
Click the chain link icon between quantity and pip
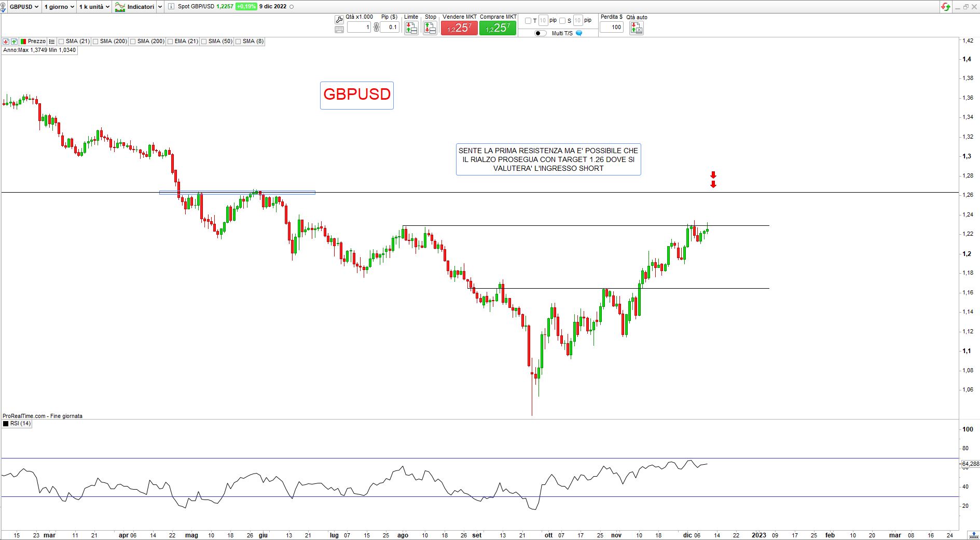pyautogui.click(x=377, y=27)
